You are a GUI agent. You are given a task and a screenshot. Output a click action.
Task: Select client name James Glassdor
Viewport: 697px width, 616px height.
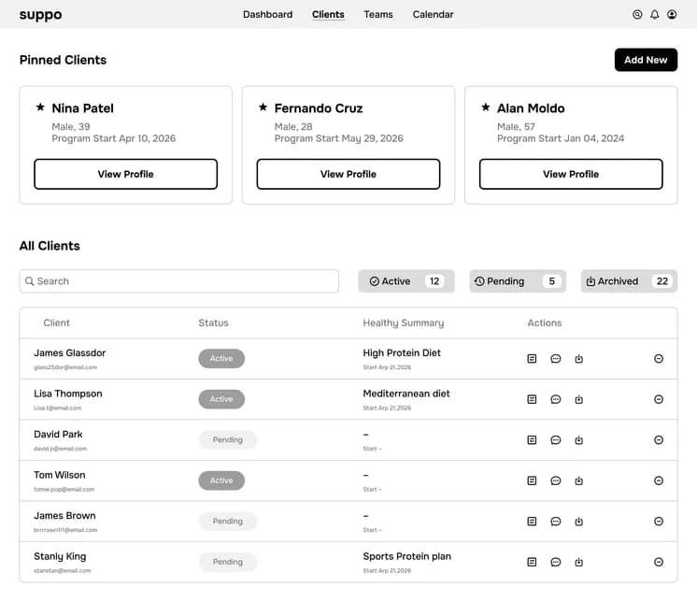[70, 353]
